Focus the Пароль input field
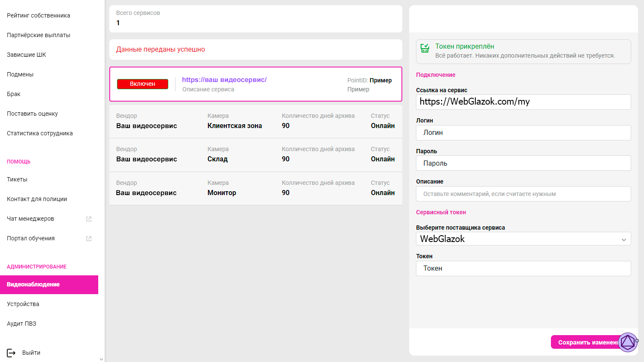This screenshot has height=362, width=644. tap(524, 163)
